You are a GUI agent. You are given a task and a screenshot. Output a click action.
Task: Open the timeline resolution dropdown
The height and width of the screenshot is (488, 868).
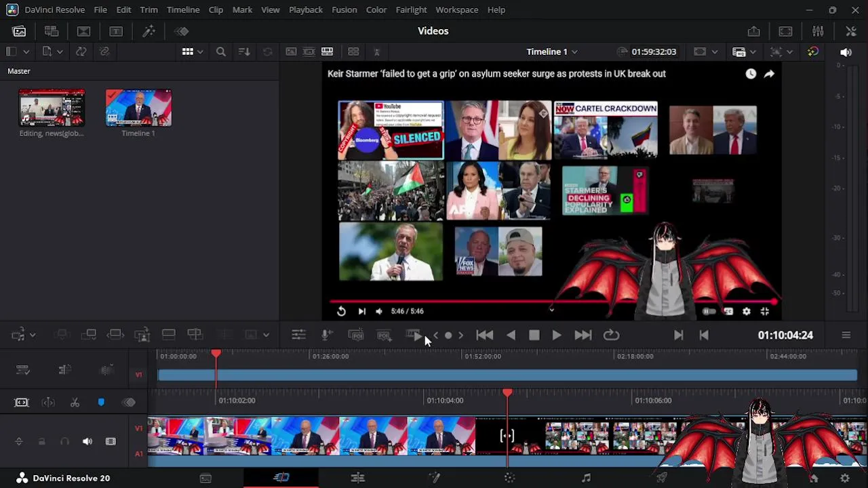pyautogui.click(x=716, y=52)
